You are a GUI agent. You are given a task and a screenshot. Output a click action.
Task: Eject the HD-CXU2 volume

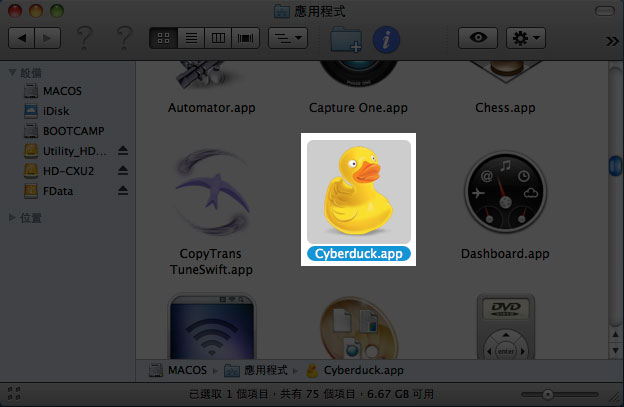[123, 170]
